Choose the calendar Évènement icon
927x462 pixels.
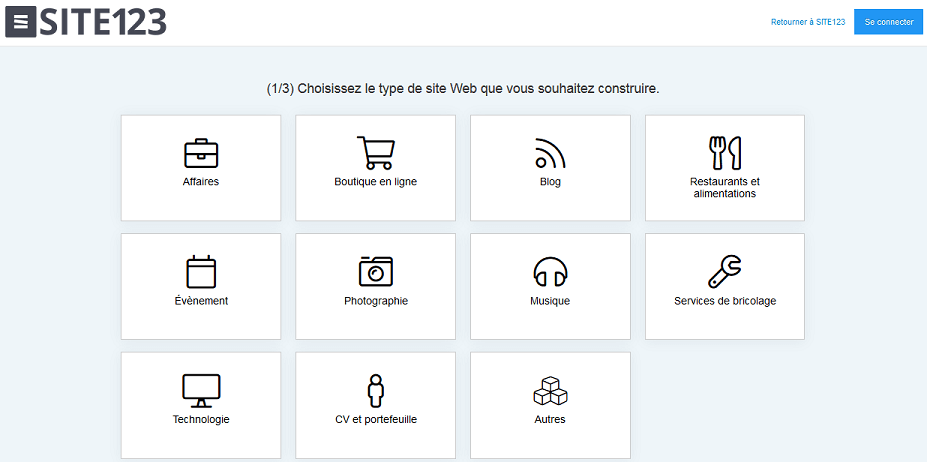(x=201, y=272)
